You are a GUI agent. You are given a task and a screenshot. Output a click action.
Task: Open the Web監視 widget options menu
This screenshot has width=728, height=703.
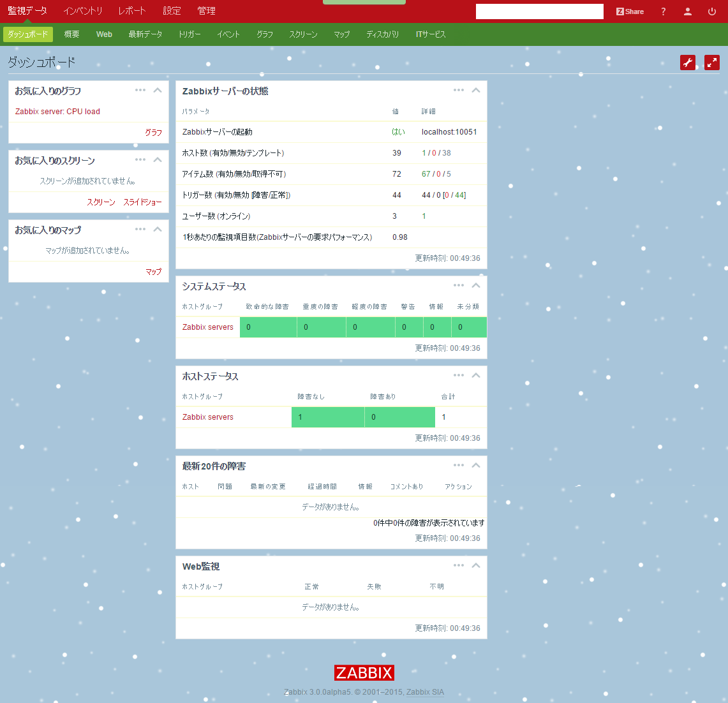[459, 565]
